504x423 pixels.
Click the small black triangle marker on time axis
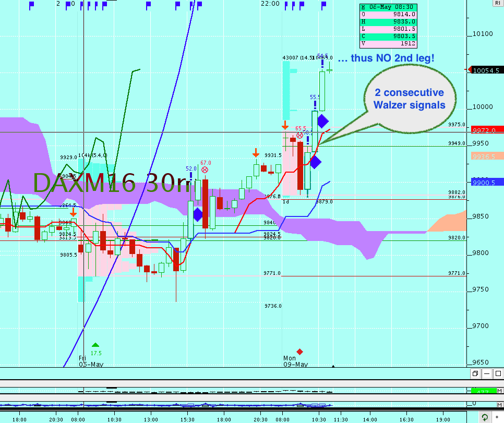click(333, 366)
